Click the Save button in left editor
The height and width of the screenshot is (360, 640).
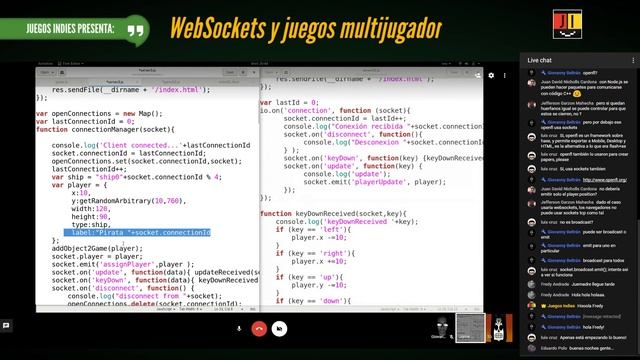[x=230, y=72]
